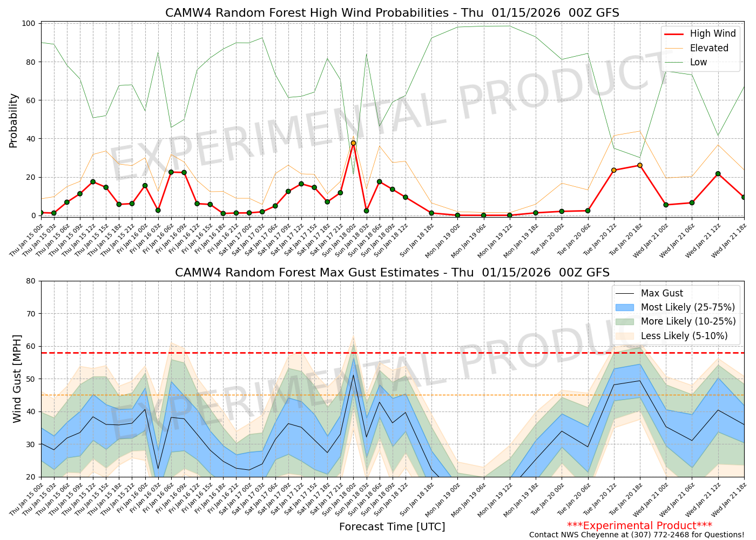This screenshot has width=756, height=540.
Task: Select the Max Gust legend line
Action: coord(661,293)
